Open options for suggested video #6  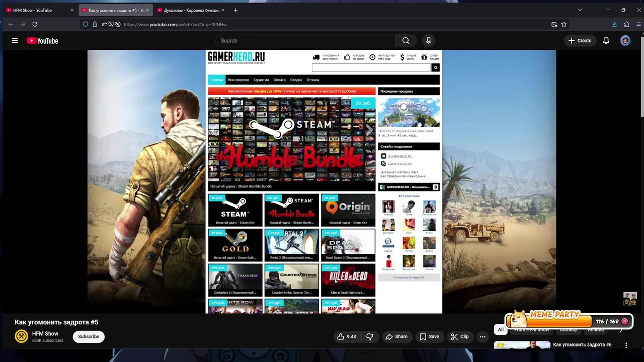pos(626,345)
